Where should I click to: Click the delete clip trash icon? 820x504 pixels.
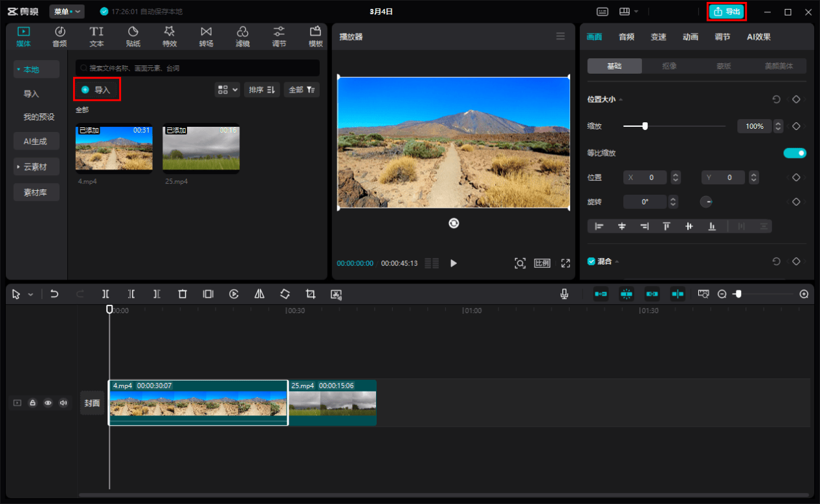tap(183, 294)
